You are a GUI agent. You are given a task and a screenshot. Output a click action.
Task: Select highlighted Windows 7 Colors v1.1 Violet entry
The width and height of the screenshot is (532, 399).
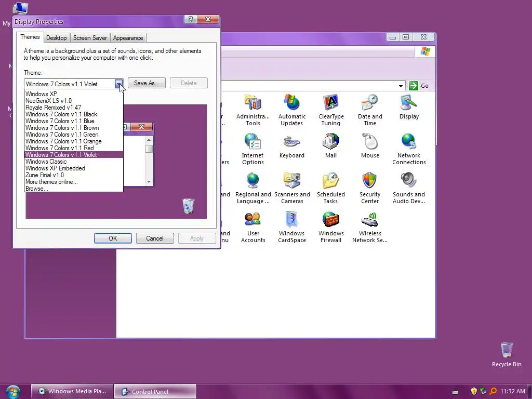[x=74, y=155]
